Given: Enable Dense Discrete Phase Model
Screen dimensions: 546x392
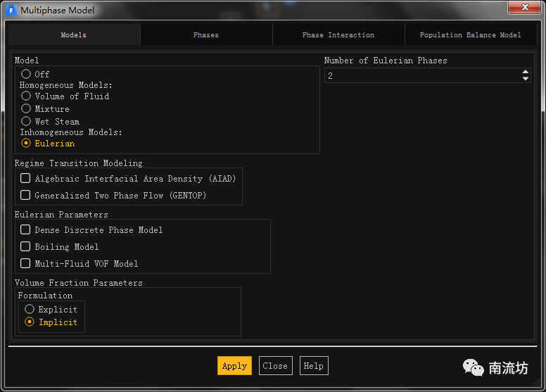Looking at the screenshot, I should click(25, 229).
